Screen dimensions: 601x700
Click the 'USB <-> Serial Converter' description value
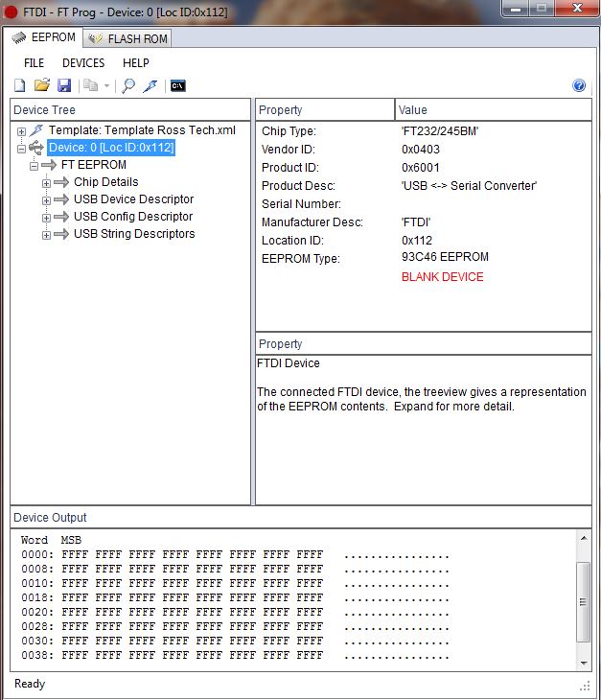coord(469,186)
